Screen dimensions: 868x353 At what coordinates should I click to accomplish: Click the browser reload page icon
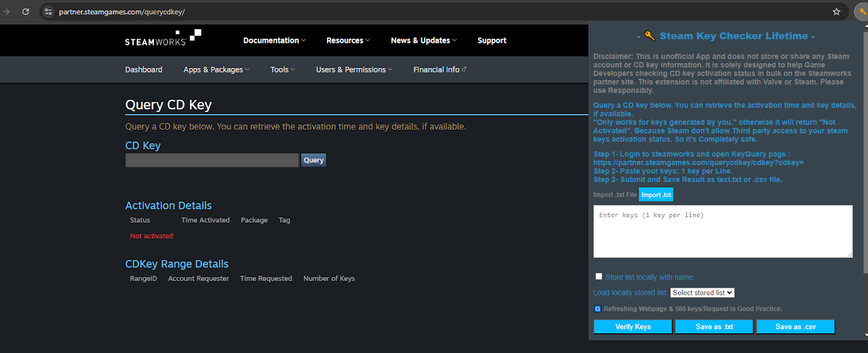(26, 12)
